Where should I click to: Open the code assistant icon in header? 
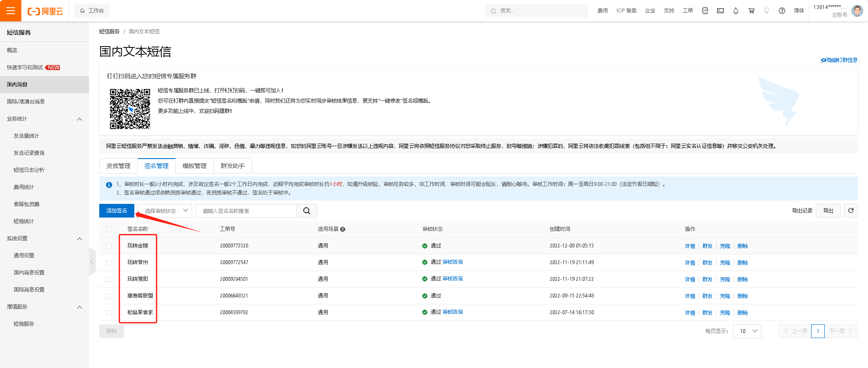point(705,11)
